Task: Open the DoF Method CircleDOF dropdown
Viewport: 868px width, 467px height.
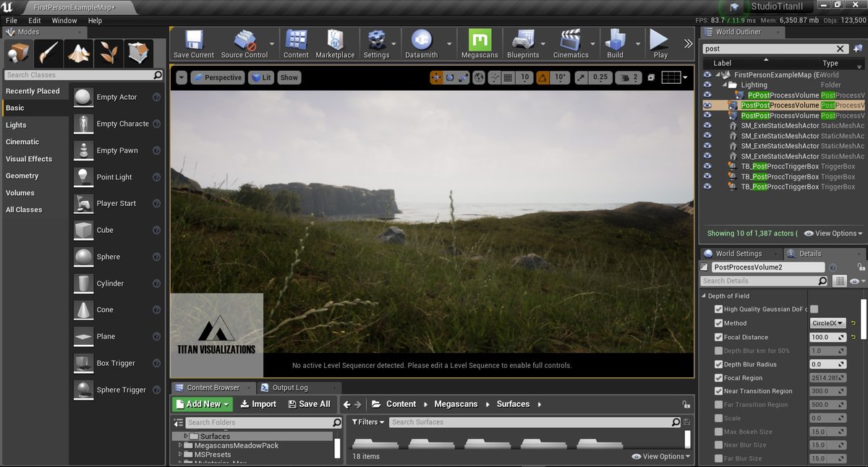Action: point(827,323)
